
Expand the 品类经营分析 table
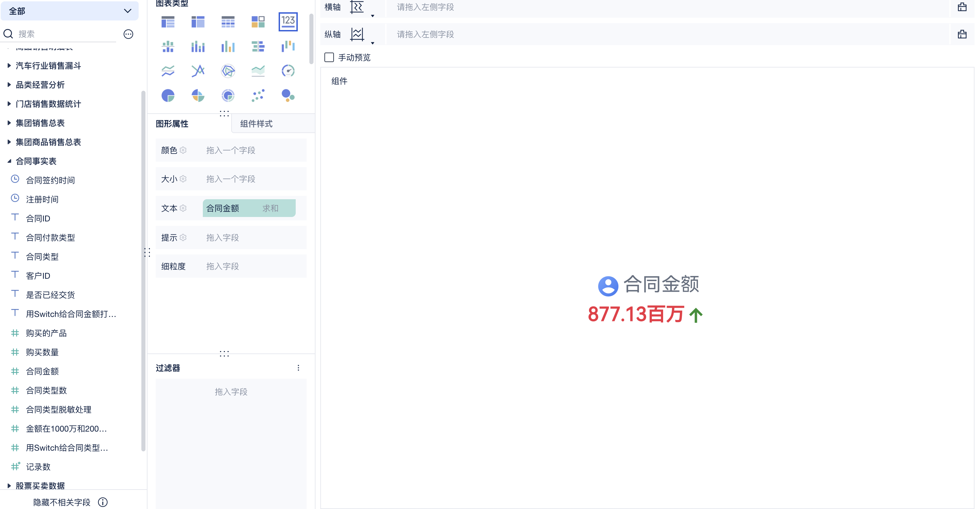[x=9, y=85]
